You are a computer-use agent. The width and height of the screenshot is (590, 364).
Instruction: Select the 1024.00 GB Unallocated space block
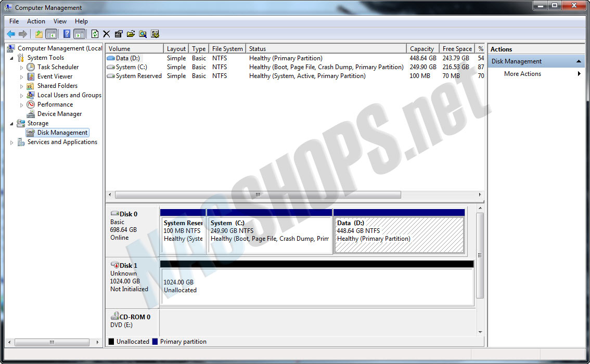317,283
